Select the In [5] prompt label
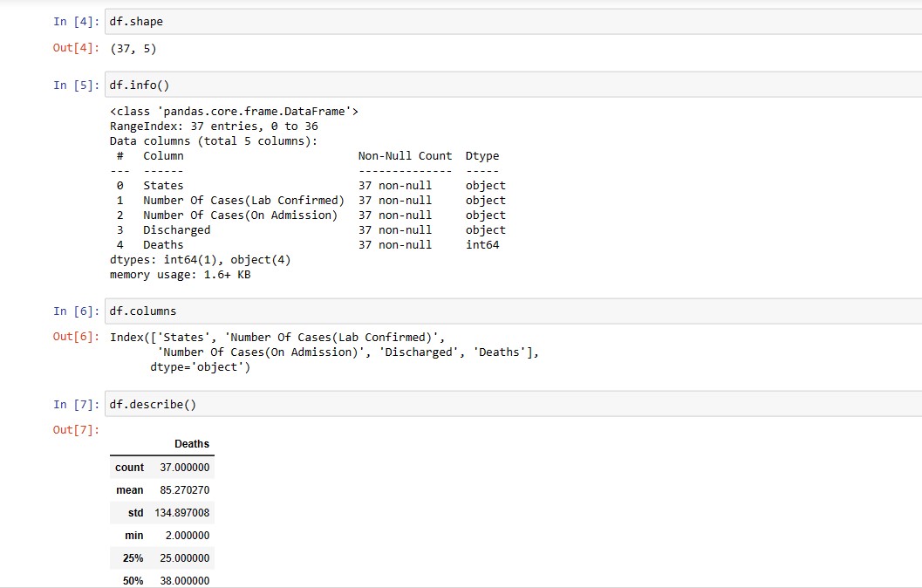 77,85
